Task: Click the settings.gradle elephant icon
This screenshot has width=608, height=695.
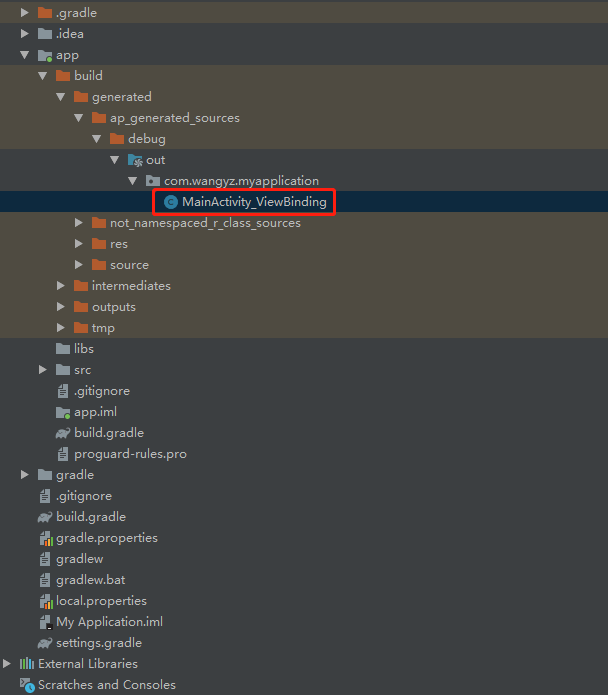Action: [45, 643]
